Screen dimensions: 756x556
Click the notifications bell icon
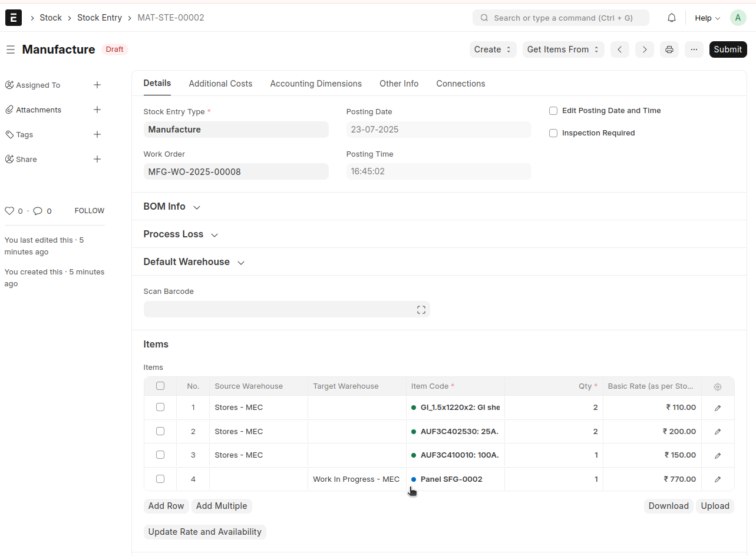click(x=671, y=18)
